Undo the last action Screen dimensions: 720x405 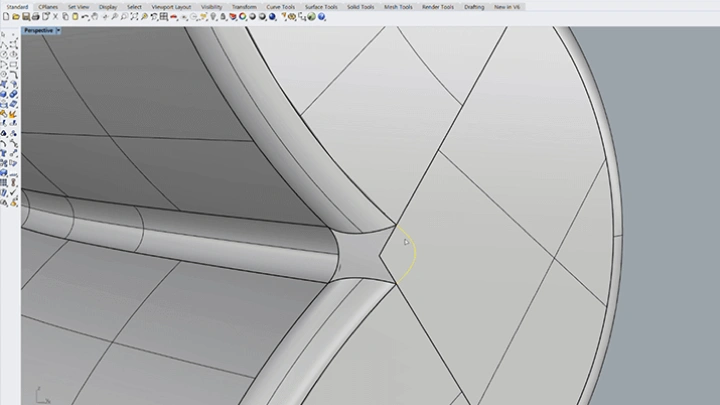click(x=85, y=17)
